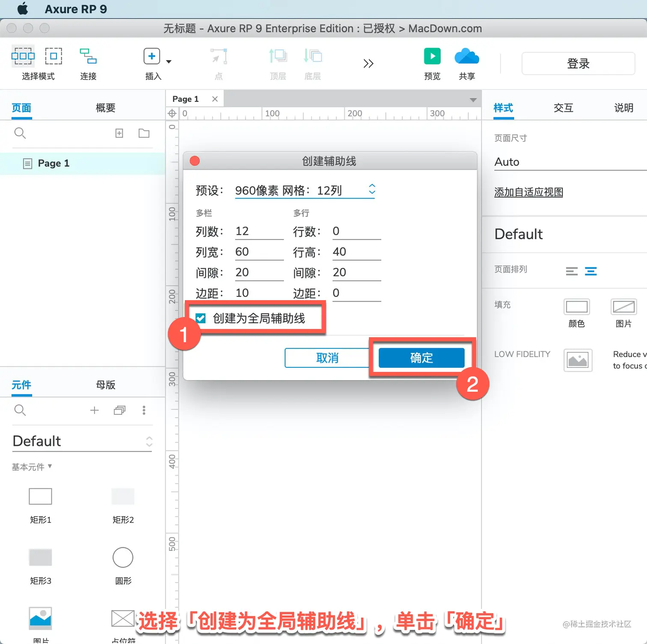Expand the Insert dropdown arrow
The width and height of the screenshot is (647, 644).
pyautogui.click(x=169, y=62)
